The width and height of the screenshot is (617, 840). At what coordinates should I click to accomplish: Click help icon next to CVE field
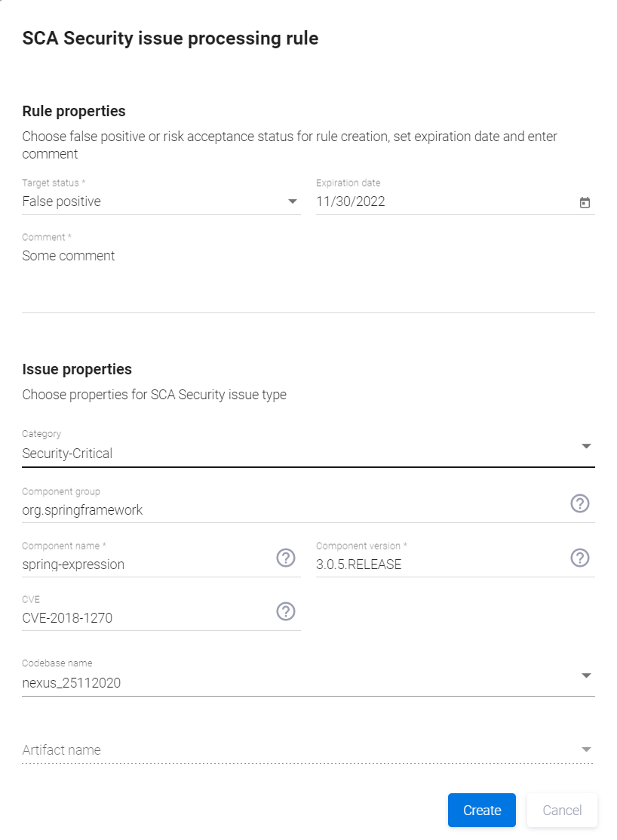click(x=286, y=611)
